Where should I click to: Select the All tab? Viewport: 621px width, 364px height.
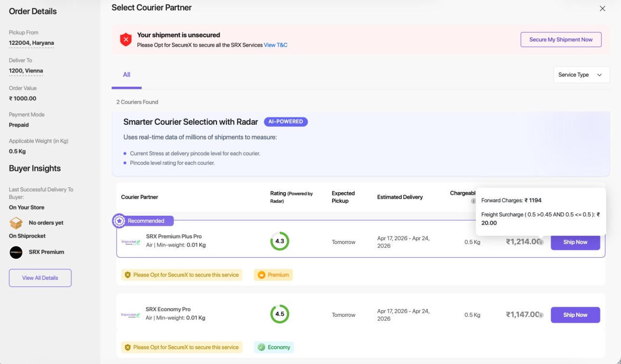(x=126, y=75)
